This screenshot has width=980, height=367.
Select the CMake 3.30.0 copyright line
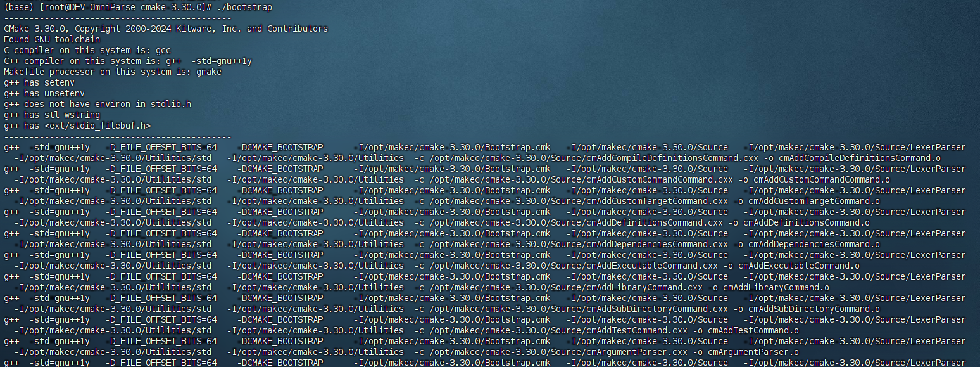coord(165,28)
